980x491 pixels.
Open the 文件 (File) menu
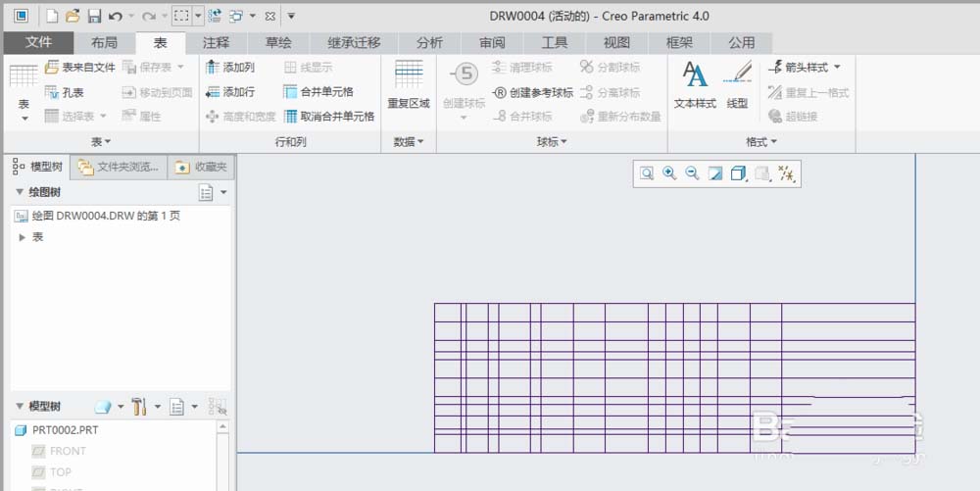(39, 42)
